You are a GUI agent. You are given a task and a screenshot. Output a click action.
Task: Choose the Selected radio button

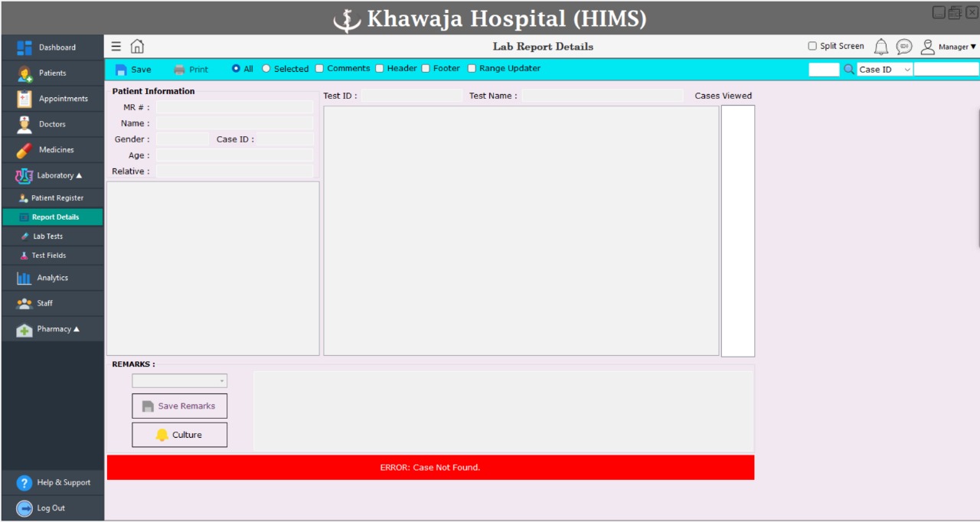click(x=266, y=69)
